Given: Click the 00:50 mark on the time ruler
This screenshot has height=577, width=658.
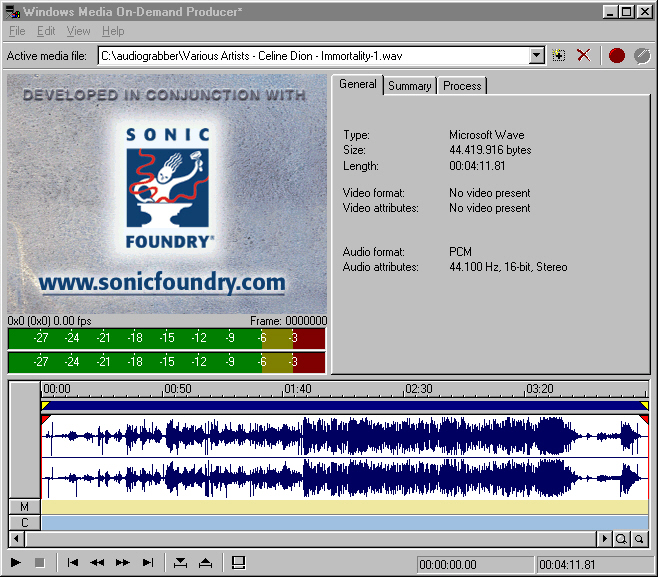Looking at the screenshot, I should [178, 389].
